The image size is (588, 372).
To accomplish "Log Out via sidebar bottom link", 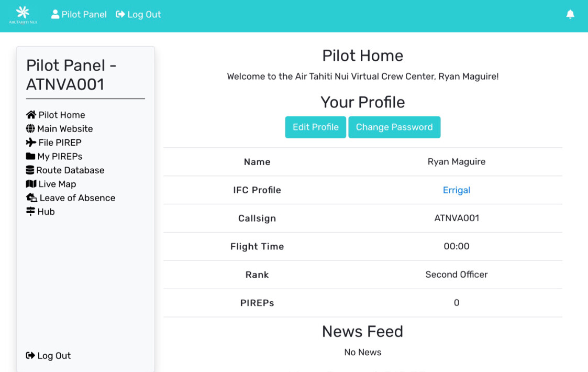I will point(48,355).
